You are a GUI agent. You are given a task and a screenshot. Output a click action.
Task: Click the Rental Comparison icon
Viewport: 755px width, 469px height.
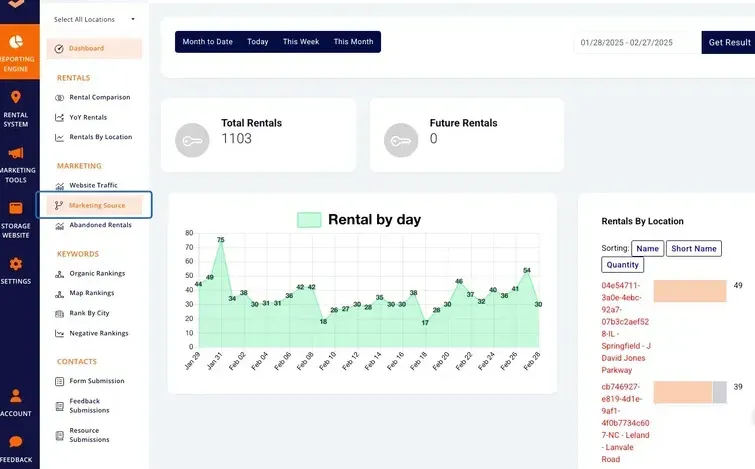pyautogui.click(x=59, y=98)
